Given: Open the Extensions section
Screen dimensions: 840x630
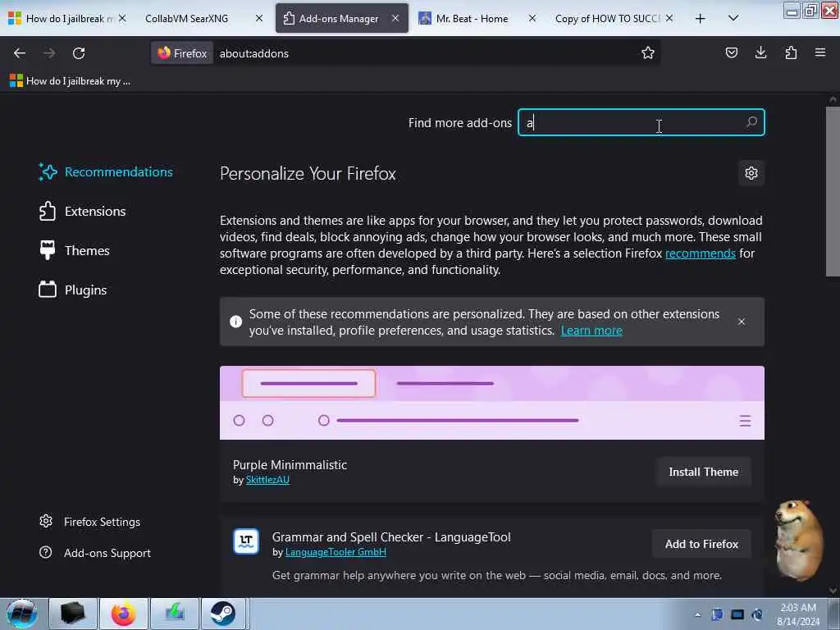Looking at the screenshot, I should [x=83, y=211].
